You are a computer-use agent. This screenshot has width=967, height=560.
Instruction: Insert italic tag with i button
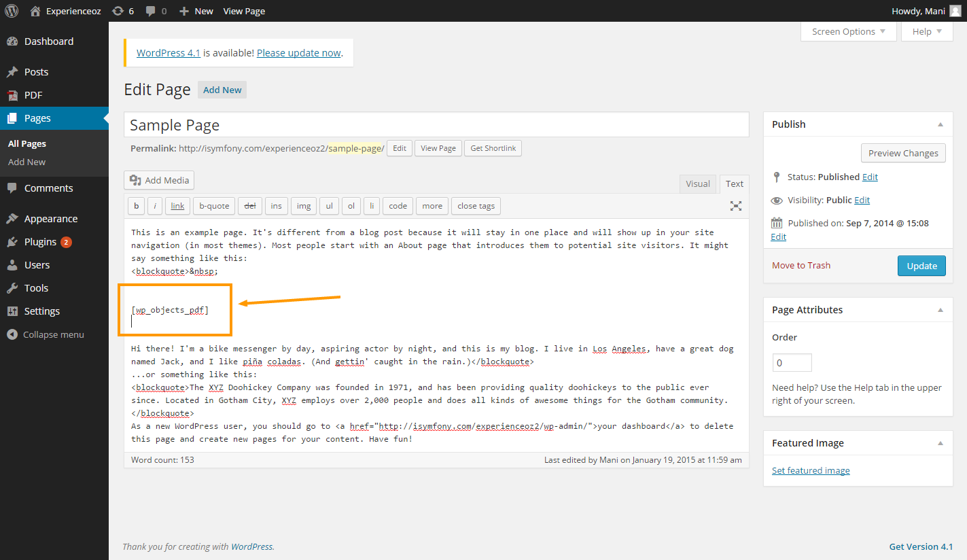[155, 206]
